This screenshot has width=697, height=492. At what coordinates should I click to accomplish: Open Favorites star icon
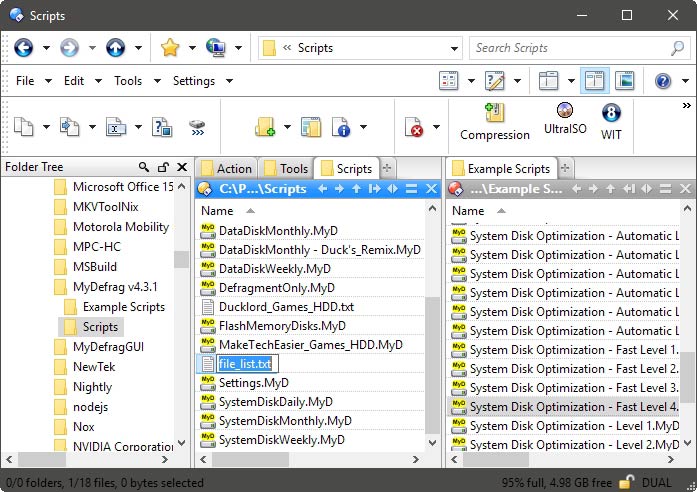point(170,48)
